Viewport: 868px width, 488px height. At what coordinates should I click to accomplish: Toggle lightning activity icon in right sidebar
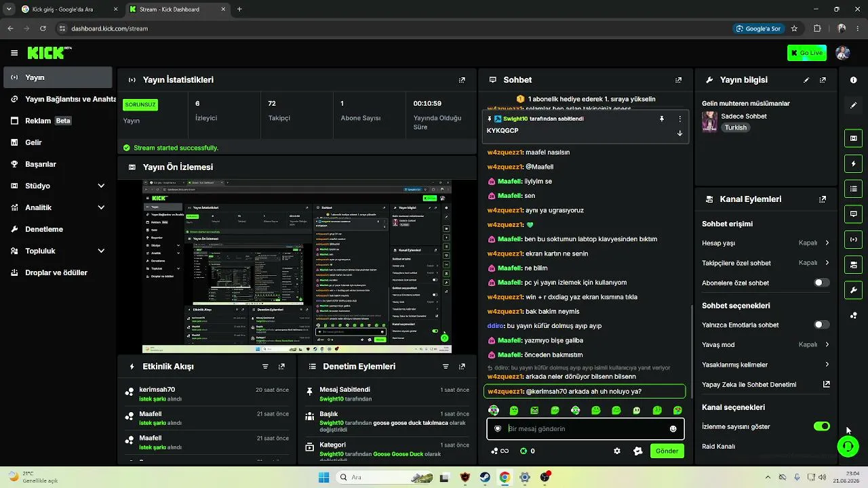853,163
